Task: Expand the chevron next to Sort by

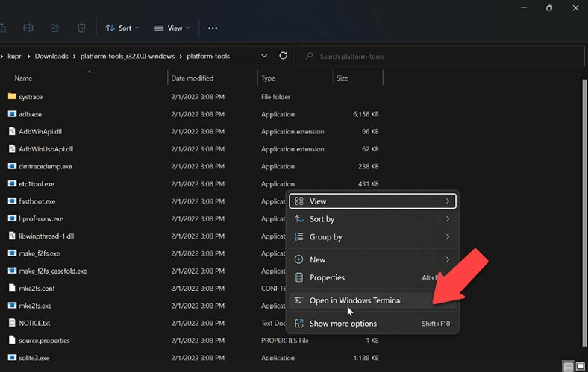Action: tap(448, 219)
